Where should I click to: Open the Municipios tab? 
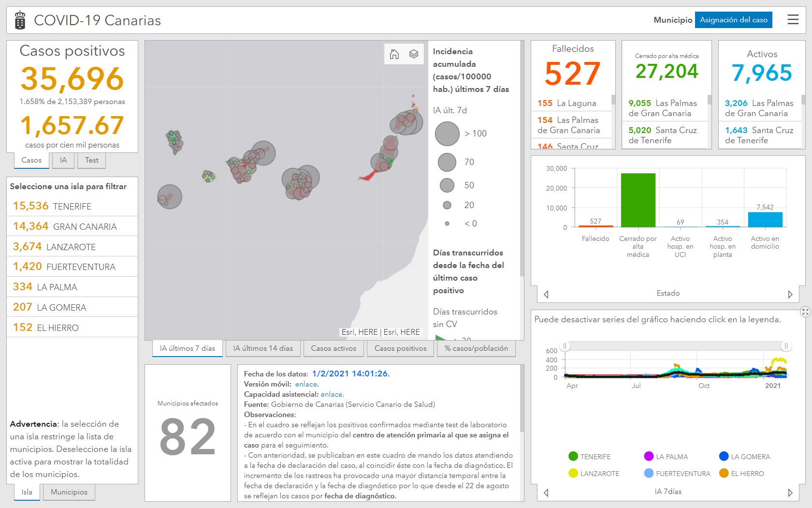(x=69, y=492)
